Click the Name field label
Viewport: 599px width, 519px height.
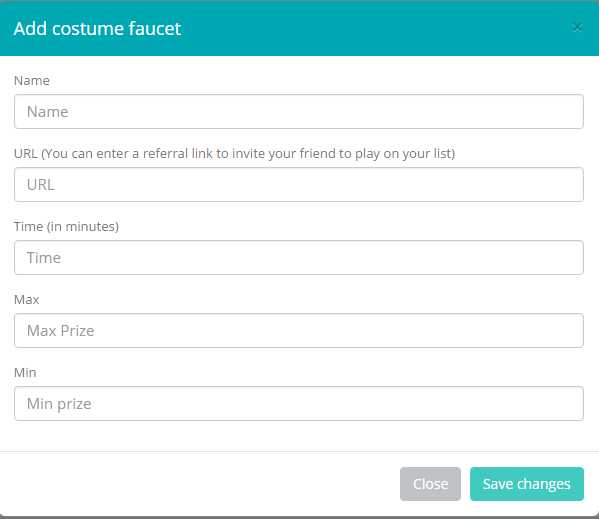(x=32, y=81)
